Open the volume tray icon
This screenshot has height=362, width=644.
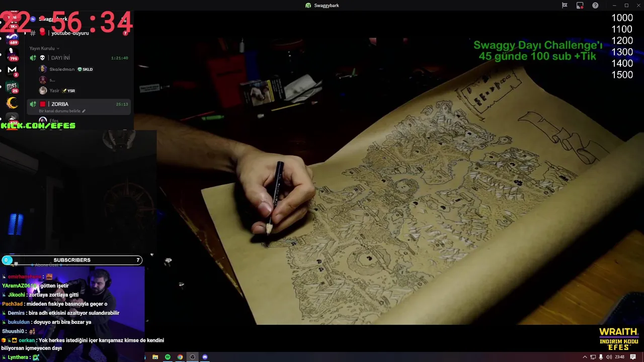pyautogui.click(x=609, y=357)
